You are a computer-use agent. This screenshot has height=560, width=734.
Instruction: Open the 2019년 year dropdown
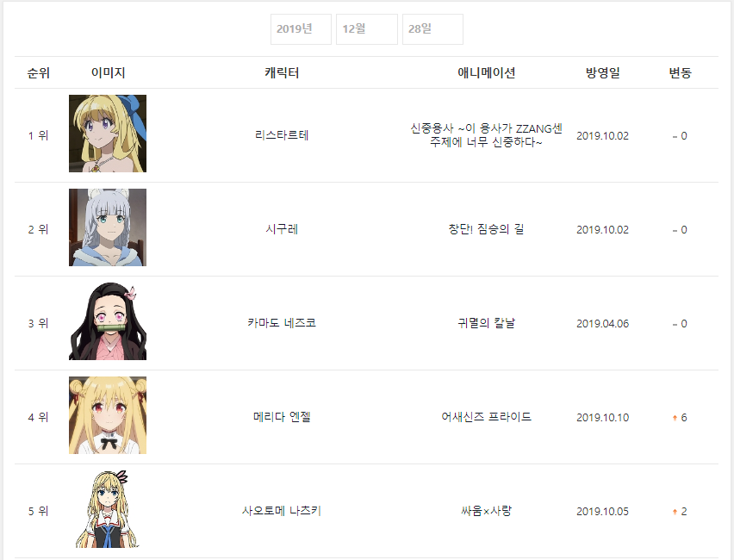(301, 29)
